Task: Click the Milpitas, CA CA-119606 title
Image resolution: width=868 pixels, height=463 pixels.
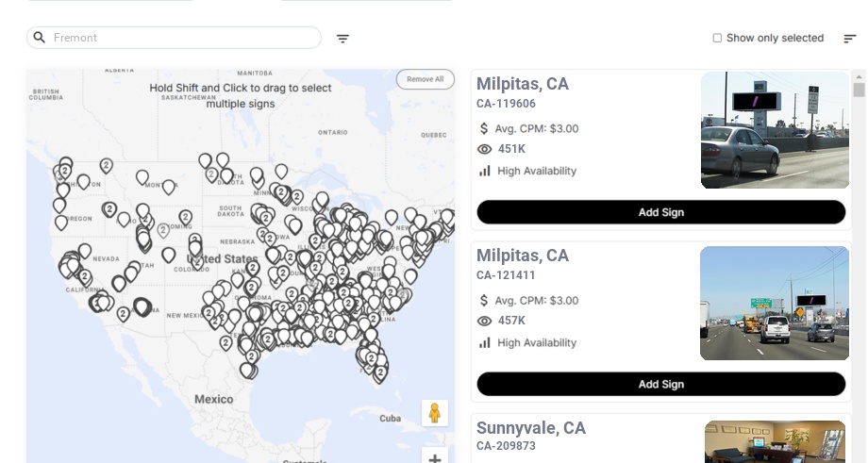Action: 523,84
